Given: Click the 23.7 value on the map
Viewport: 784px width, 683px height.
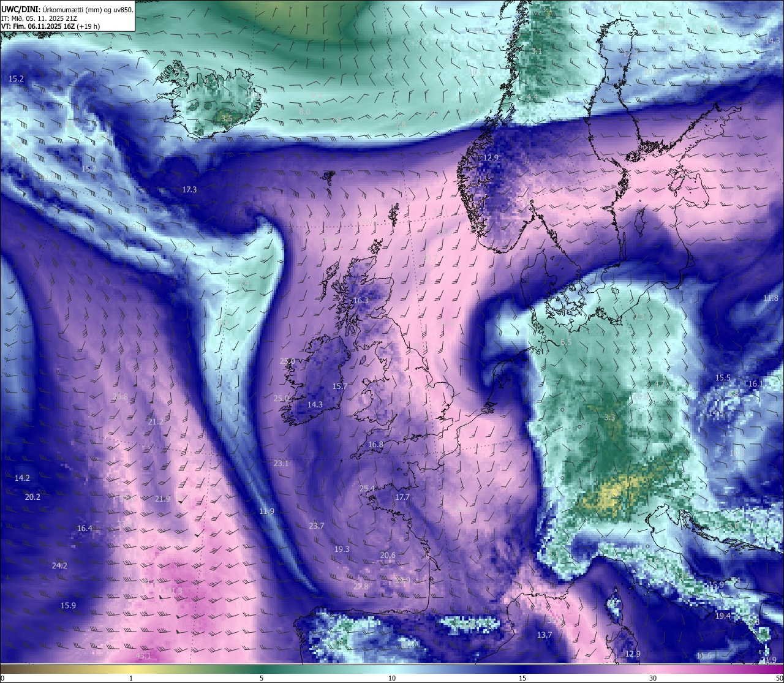Looking at the screenshot, I should click(x=317, y=526).
